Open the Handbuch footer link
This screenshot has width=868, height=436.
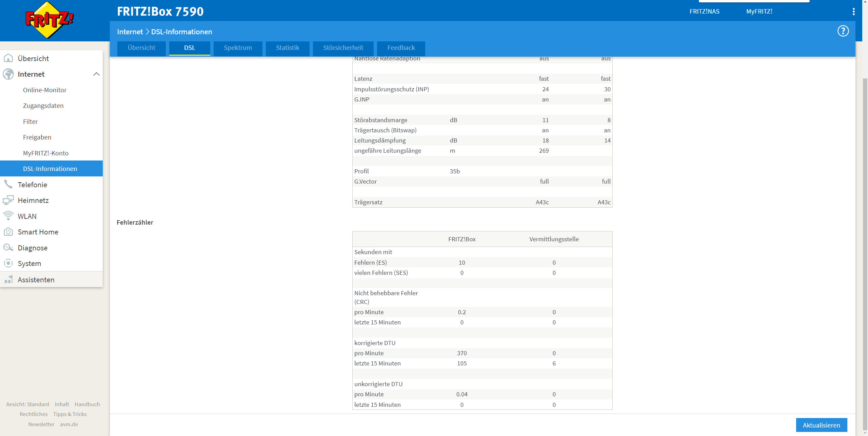87,404
